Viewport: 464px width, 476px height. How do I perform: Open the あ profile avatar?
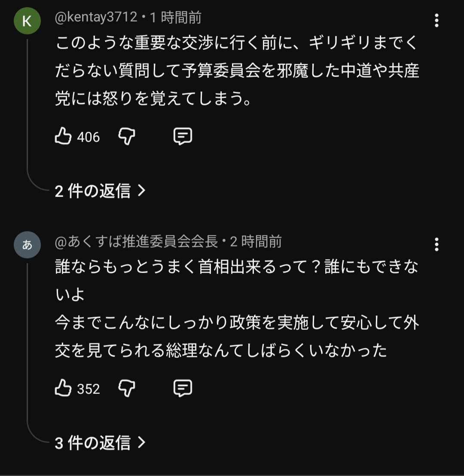pyautogui.click(x=27, y=245)
